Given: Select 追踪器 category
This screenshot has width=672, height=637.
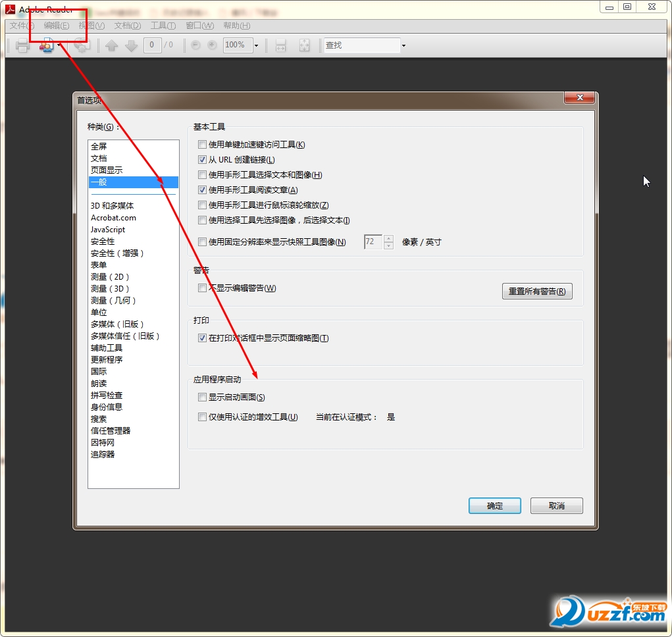Looking at the screenshot, I should (134, 455).
